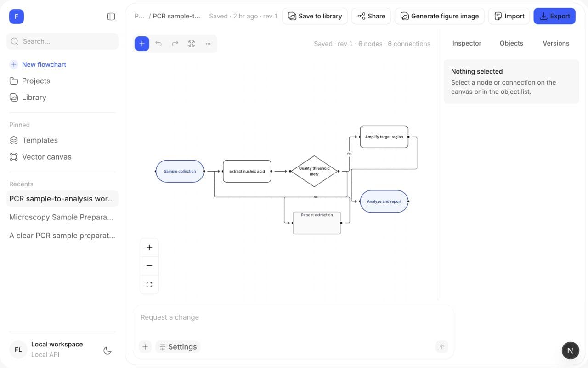Click the blue Export button
This screenshot has height=368, width=588.
click(x=554, y=16)
